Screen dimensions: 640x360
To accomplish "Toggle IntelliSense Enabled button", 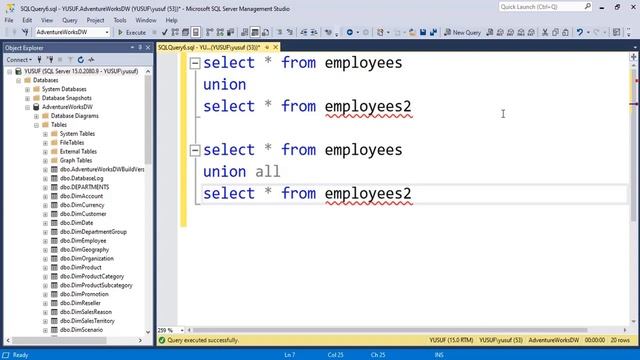I will [x=196, y=32].
